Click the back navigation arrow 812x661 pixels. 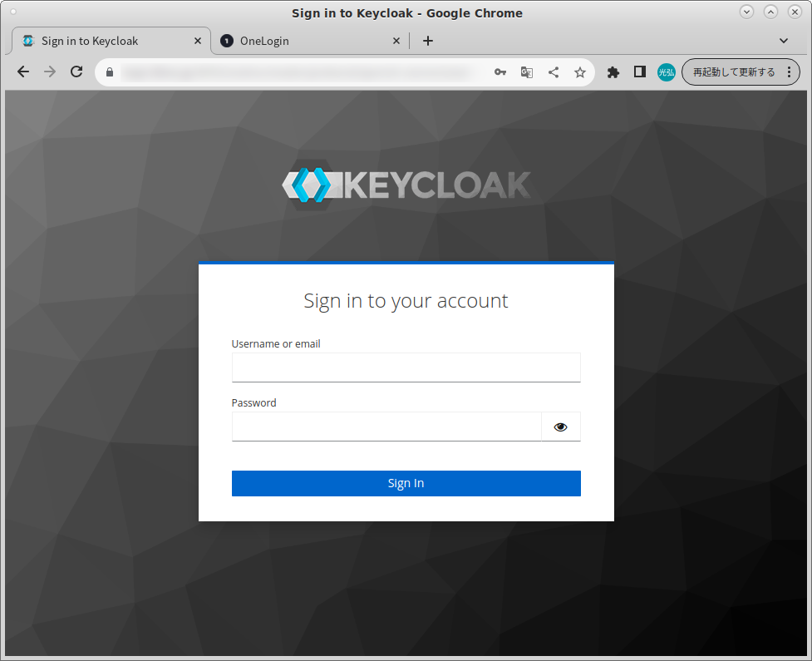click(x=23, y=72)
